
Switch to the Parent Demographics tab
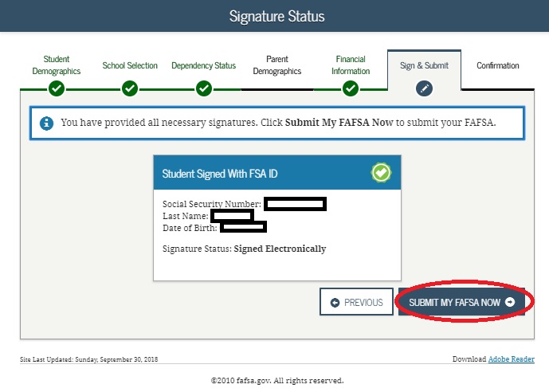click(277, 65)
